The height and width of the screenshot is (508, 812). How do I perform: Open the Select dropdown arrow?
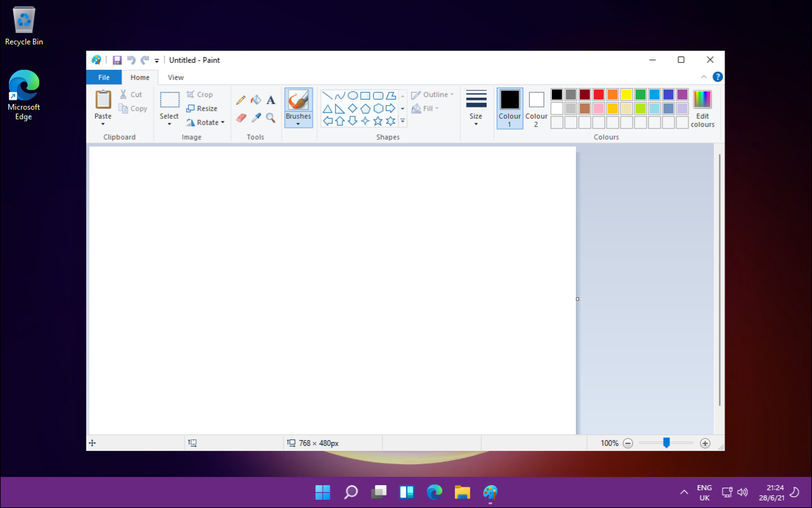click(169, 124)
